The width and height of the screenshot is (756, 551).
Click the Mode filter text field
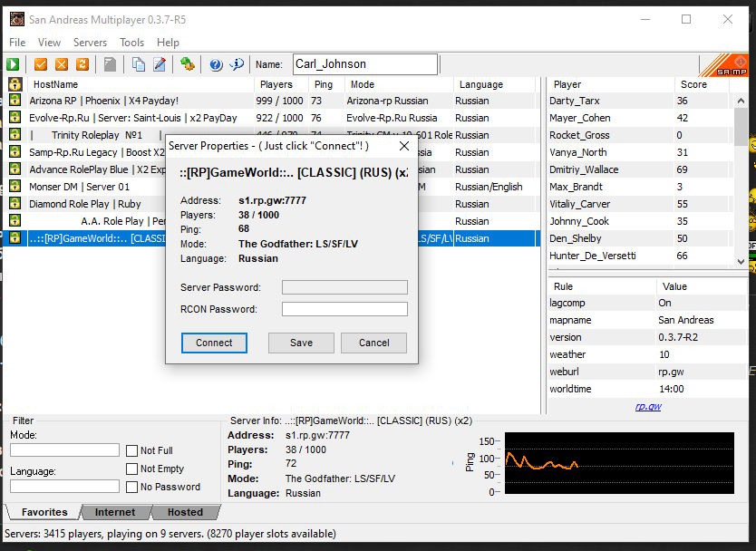[64, 450]
